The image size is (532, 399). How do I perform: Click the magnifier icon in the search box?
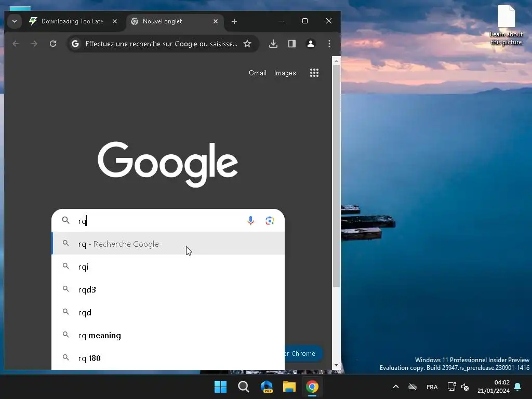click(66, 220)
